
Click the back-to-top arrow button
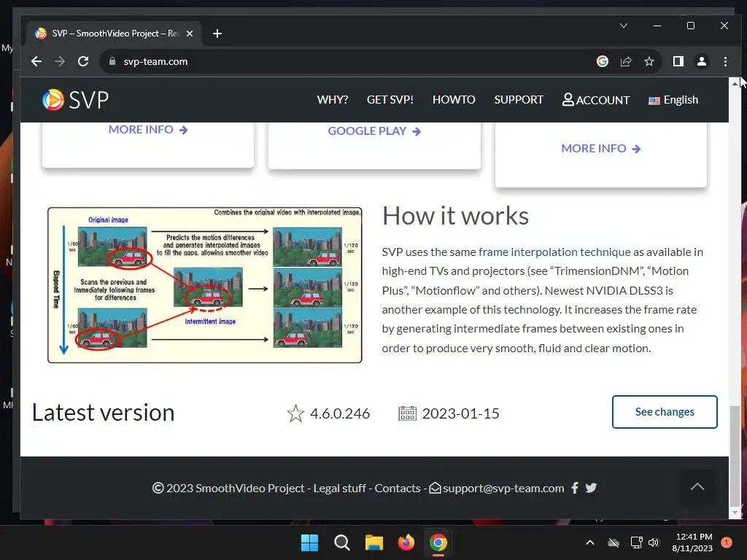pos(697,486)
